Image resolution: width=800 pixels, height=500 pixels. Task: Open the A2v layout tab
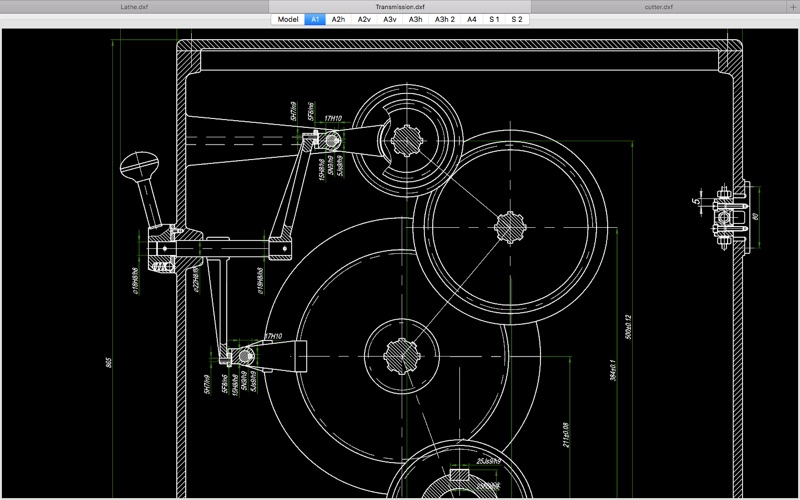click(x=364, y=19)
